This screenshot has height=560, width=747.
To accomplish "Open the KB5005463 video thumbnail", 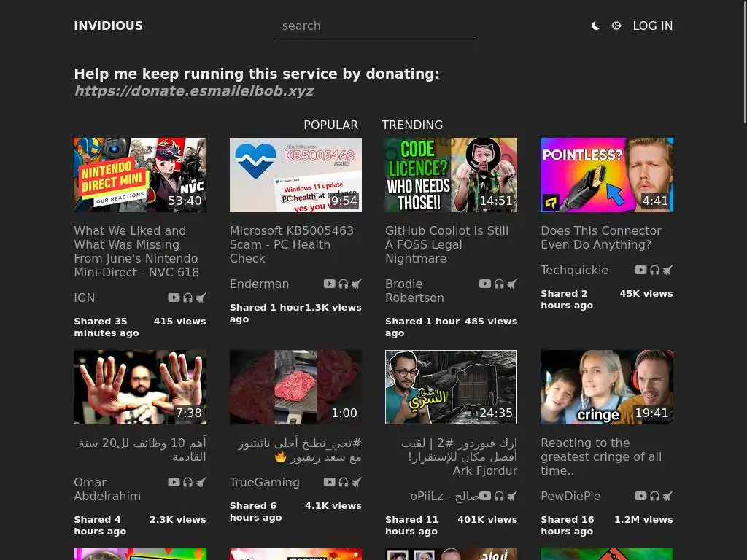I will pyautogui.click(x=295, y=175).
